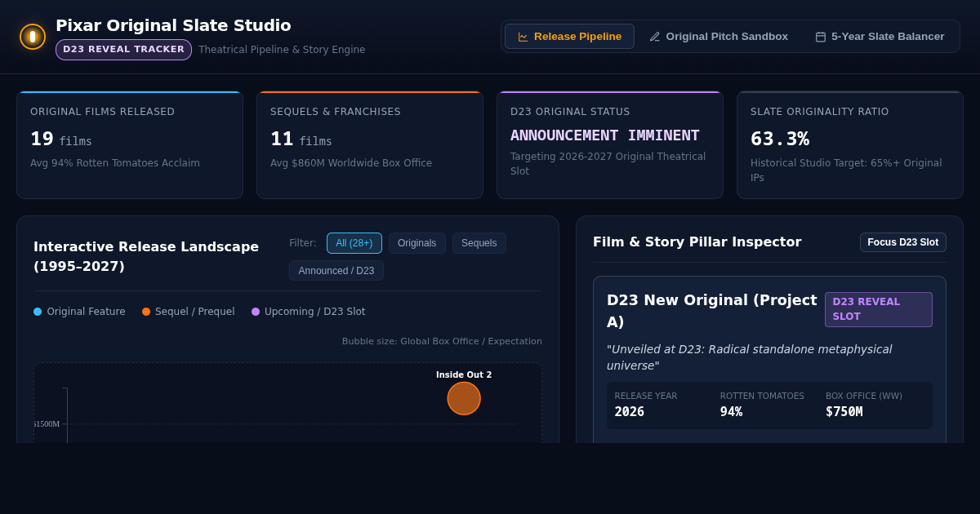This screenshot has height=514, width=980.
Task: Click the D23 New Original (Project A) title
Action: [712, 310]
